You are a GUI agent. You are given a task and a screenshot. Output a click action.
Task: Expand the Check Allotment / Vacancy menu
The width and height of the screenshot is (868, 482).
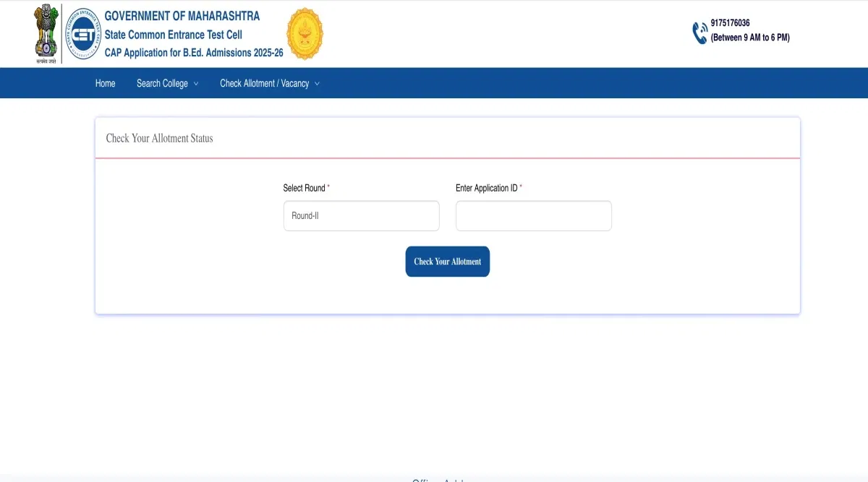(x=269, y=83)
